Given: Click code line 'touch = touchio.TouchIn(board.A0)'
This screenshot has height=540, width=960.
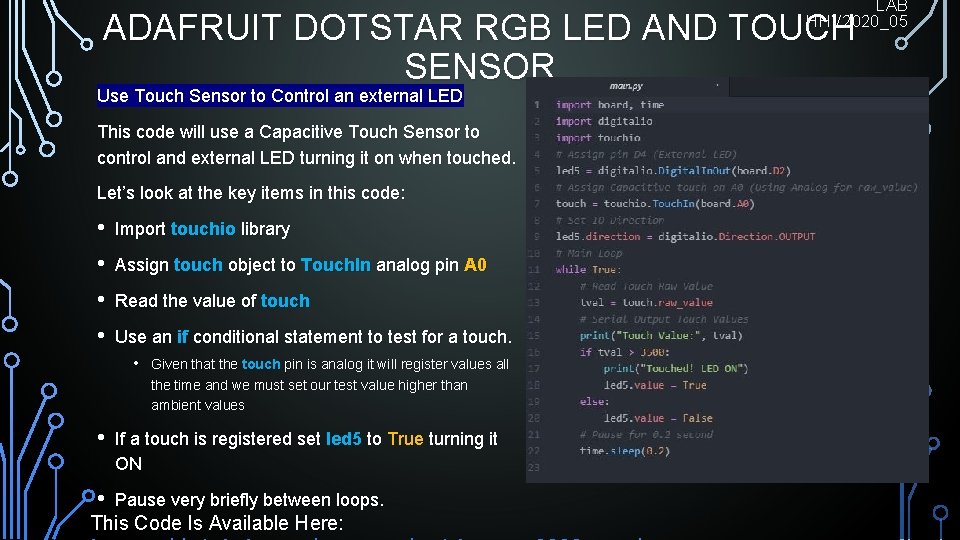Looking at the screenshot, I should point(655,204).
